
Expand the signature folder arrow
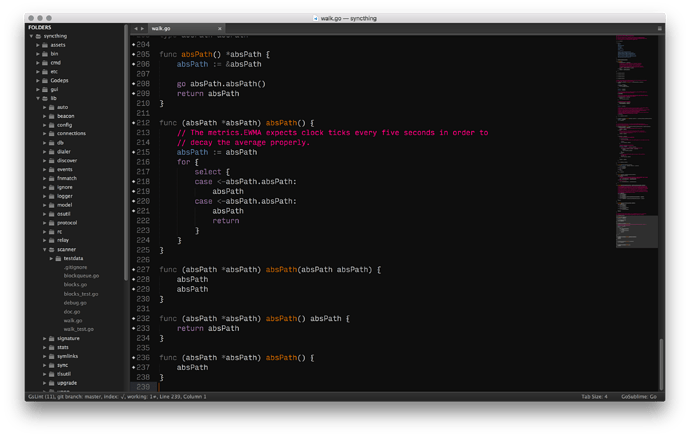44,338
